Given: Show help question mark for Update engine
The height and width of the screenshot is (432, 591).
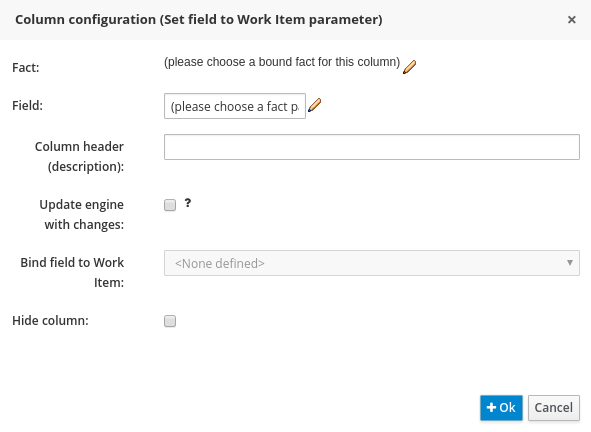Looking at the screenshot, I should (x=188, y=203).
